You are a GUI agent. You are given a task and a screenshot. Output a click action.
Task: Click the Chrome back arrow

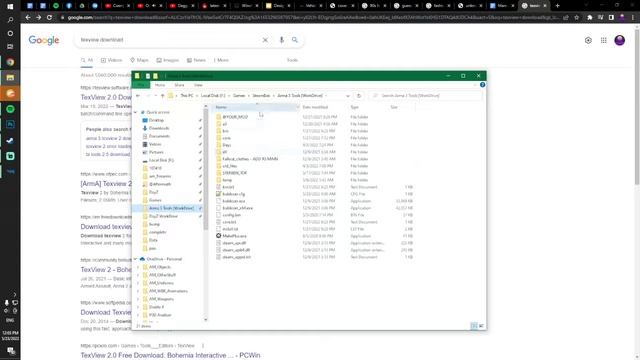click(28, 18)
